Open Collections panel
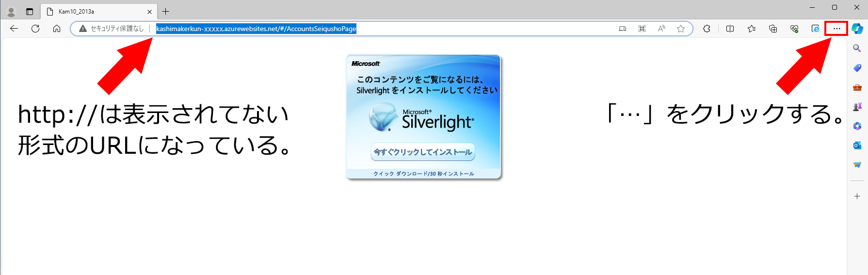 pyautogui.click(x=773, y=29)
